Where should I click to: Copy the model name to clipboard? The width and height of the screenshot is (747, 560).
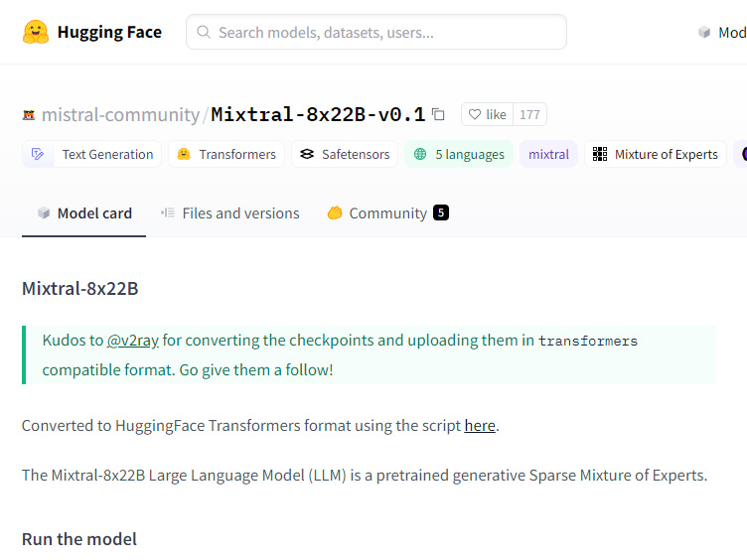pyautogui.click(x=438, y=115)
